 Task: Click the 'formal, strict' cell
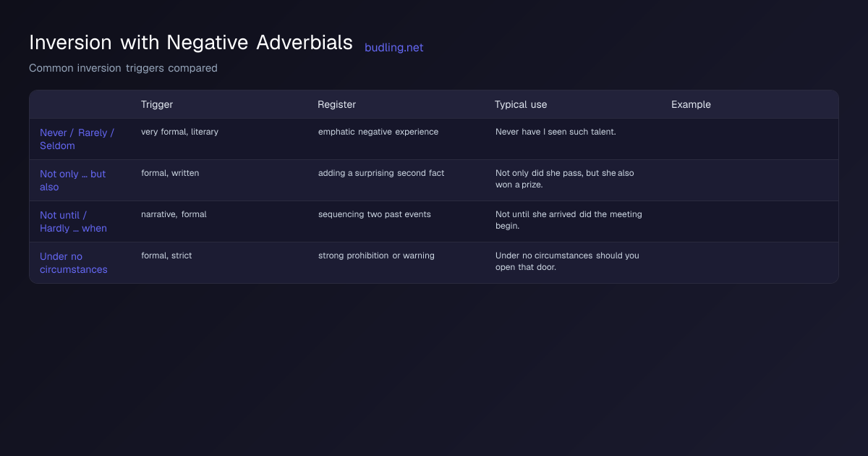pos(166,256)
